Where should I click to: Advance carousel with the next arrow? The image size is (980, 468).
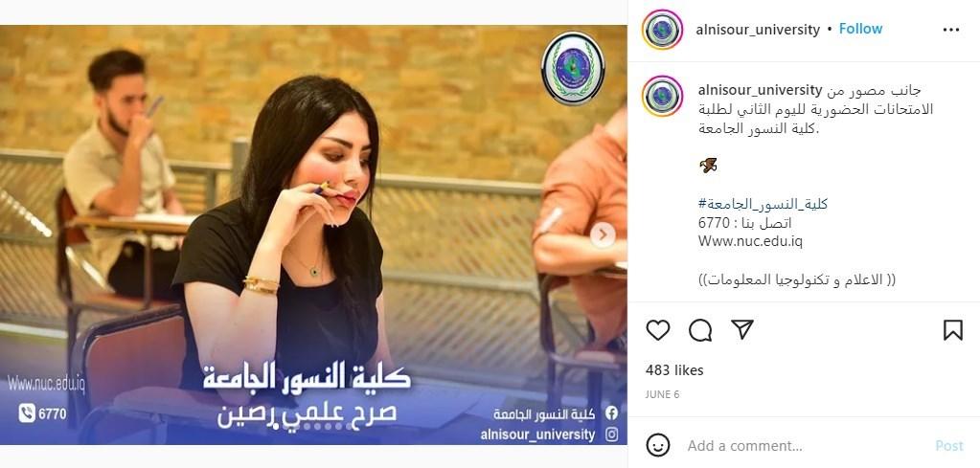coord(603,235)
